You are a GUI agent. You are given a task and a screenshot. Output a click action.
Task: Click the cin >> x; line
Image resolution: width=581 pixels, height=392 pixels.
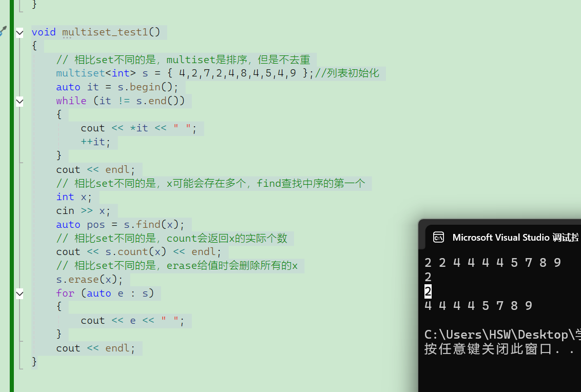(x=83, y=211)
